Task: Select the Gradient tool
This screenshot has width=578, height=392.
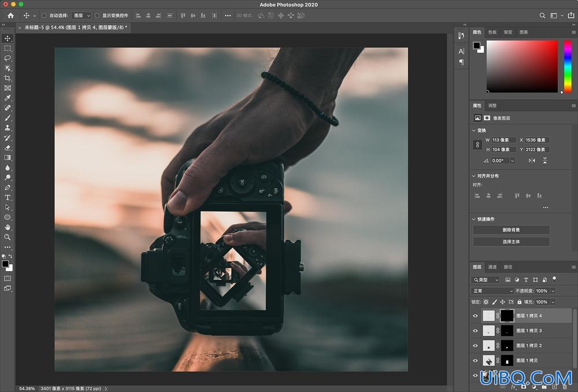Action: [8, 158]
